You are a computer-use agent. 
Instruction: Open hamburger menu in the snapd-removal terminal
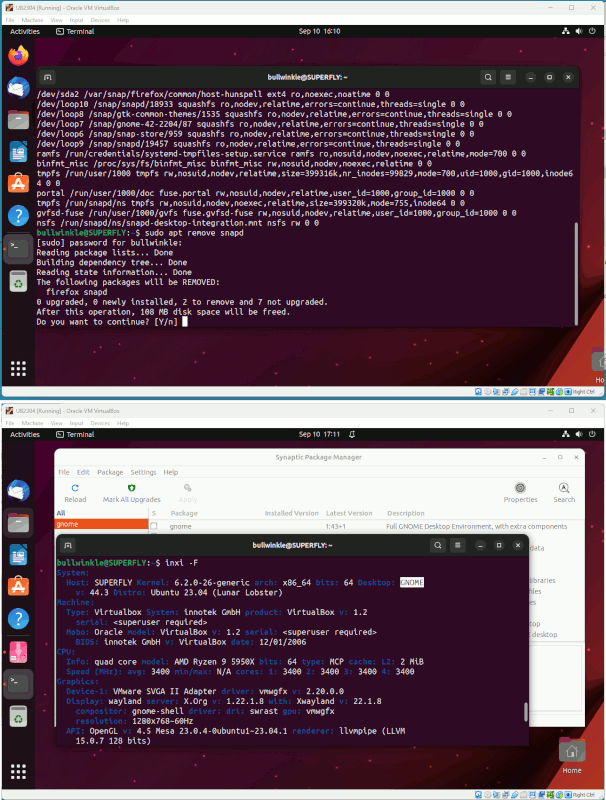[x=508, y=78]
